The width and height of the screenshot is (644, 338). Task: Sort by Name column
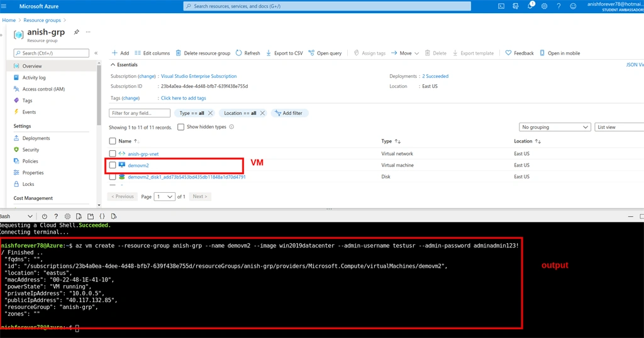pyautogui.click(x=129, y=141)
